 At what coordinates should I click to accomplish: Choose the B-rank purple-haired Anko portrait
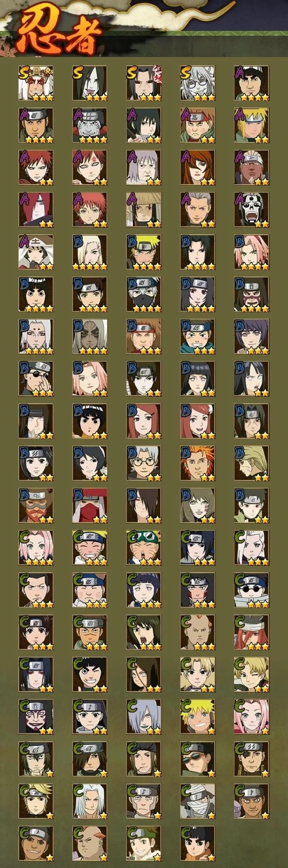(251, 337)
